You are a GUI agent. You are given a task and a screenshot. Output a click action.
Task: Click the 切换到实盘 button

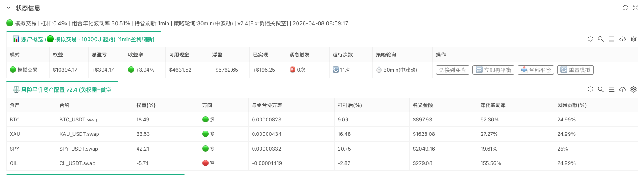[453, 70]
